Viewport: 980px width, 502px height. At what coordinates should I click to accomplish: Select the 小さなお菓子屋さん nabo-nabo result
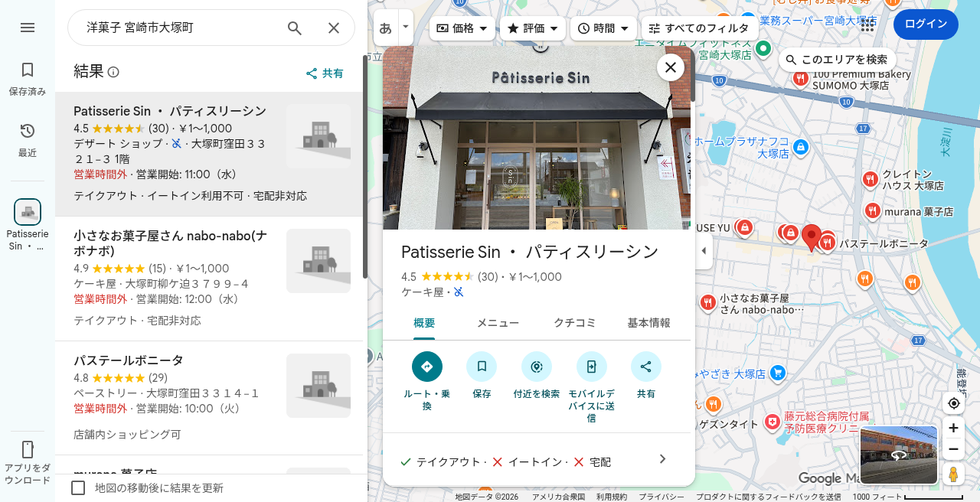tap(209, 279)
